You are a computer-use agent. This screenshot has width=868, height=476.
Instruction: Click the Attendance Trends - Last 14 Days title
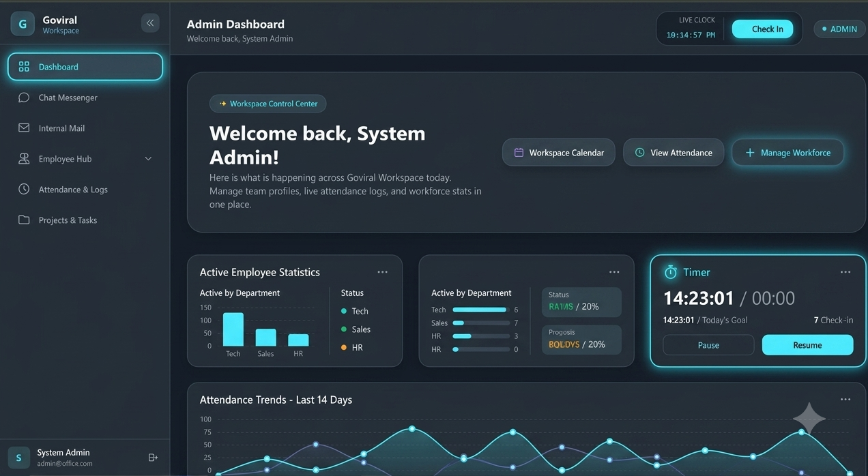[276, 400]
